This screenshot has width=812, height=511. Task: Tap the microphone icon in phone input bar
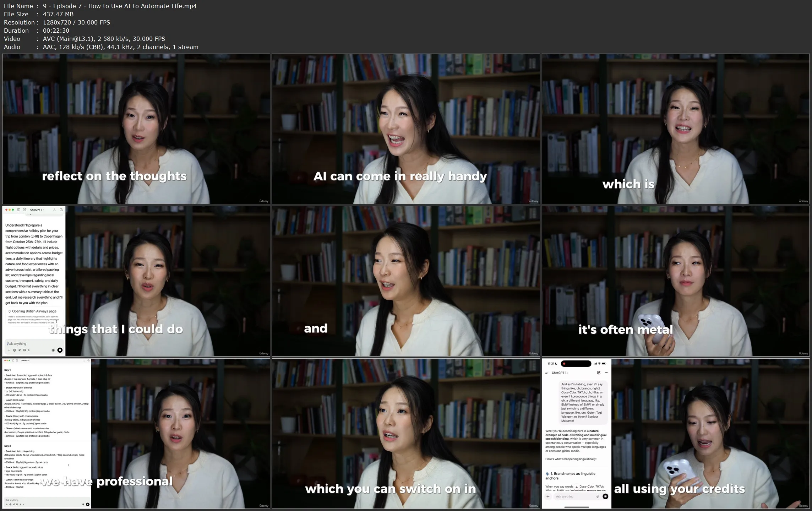tap(598, 496)
